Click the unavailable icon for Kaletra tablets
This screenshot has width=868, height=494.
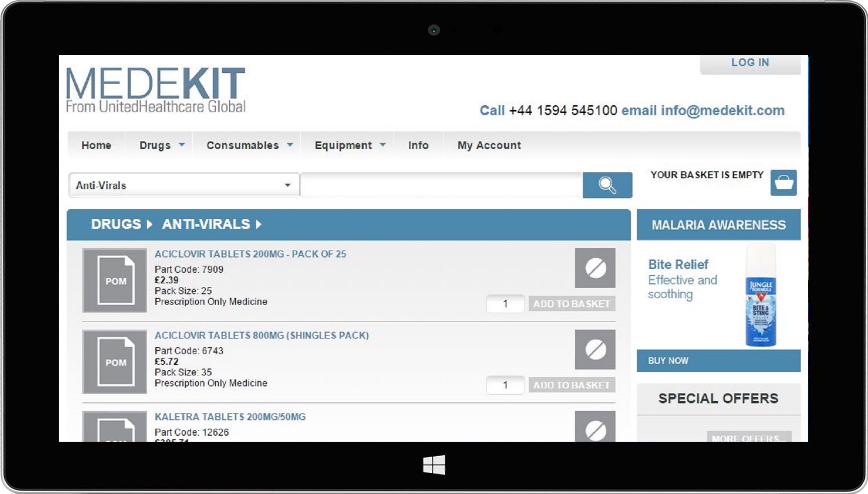click(595, 428)
